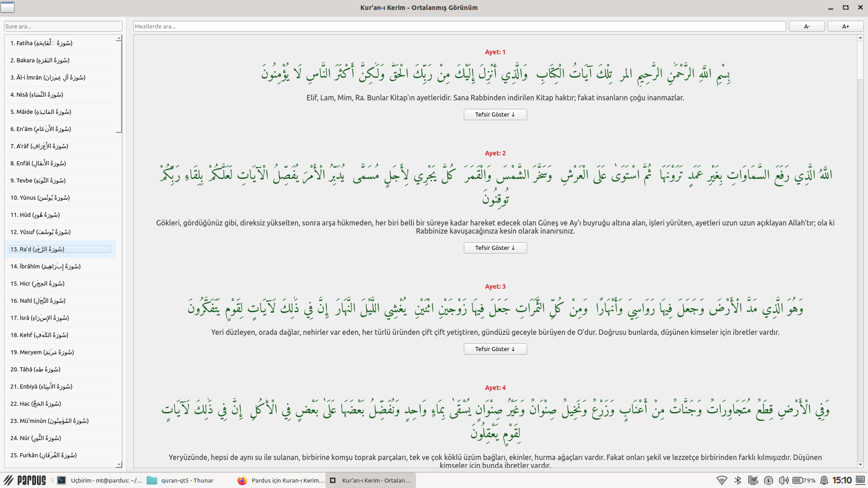Expand tafsir for Ayet 1
The height and width of the screenshot is (488, 868).
point(495,115)
